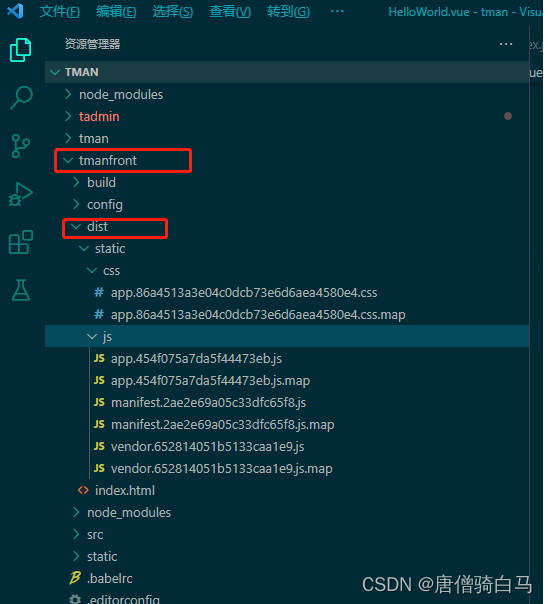Click the Babel icon beside .babelrc
The width and height of the screenshot is (548, 604).
click(75, 578)
